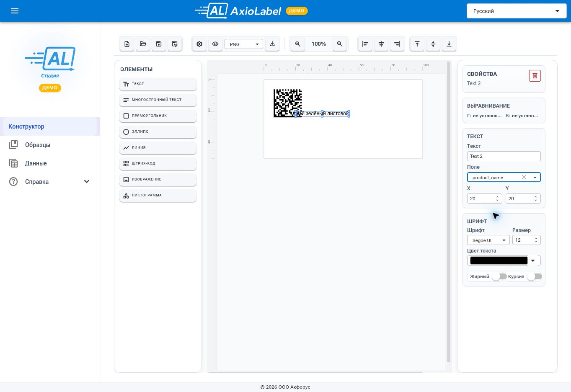Screen dimensions: 571x392
Task: Download the label with the export arrow icon
Action: point(272,44)
